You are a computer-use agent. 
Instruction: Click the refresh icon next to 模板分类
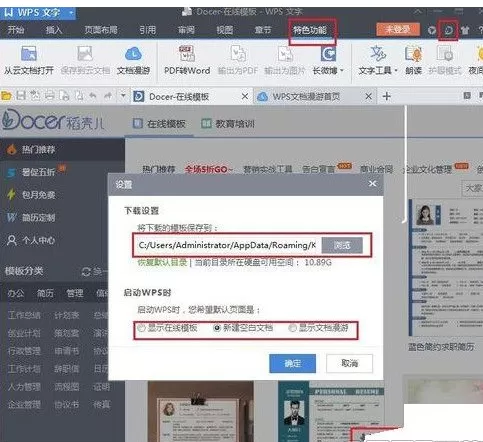(x=86, y=272)
